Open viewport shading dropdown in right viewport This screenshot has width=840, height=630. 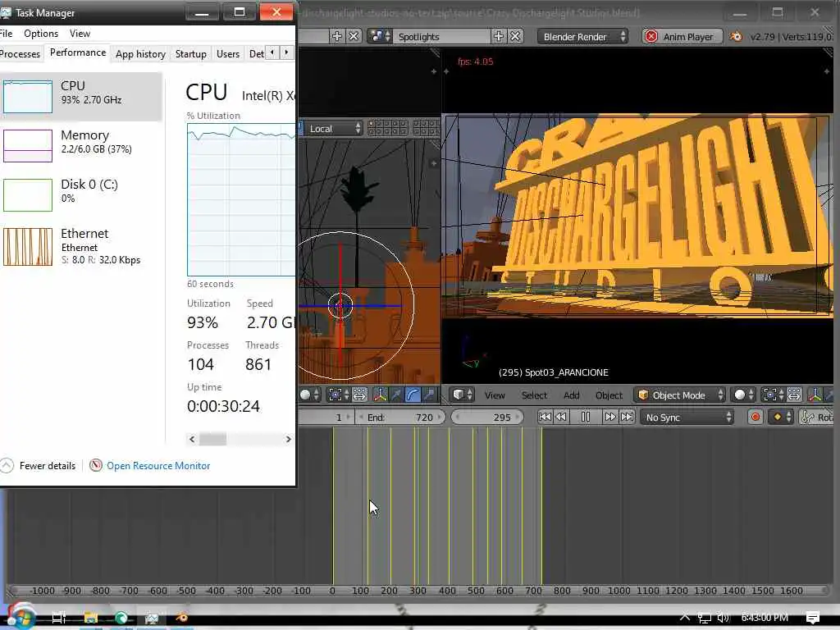(x=743, y=395)
